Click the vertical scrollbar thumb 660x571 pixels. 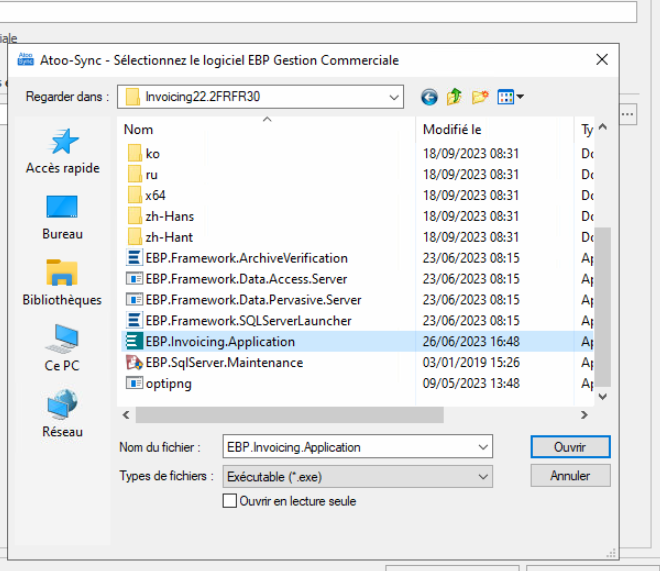tap(603, 307)
